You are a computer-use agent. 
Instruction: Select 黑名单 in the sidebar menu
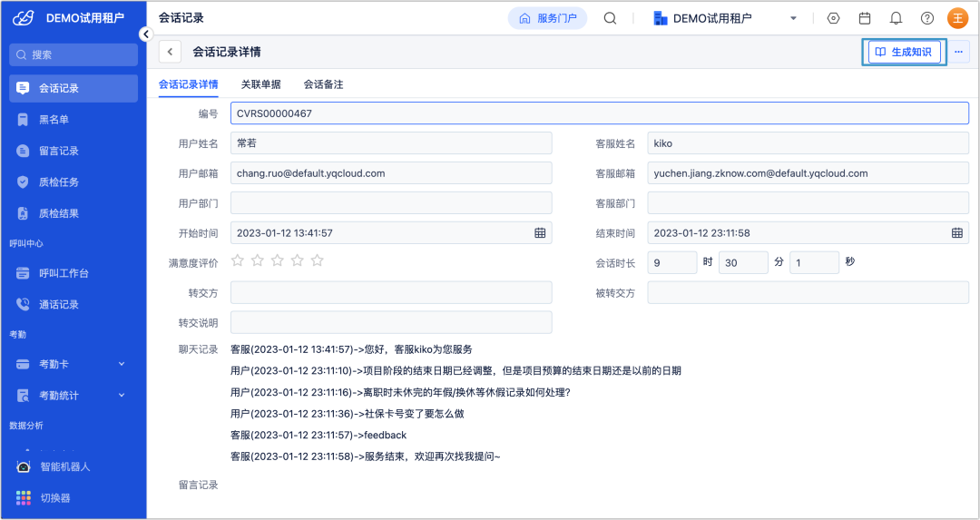point(73,120)
